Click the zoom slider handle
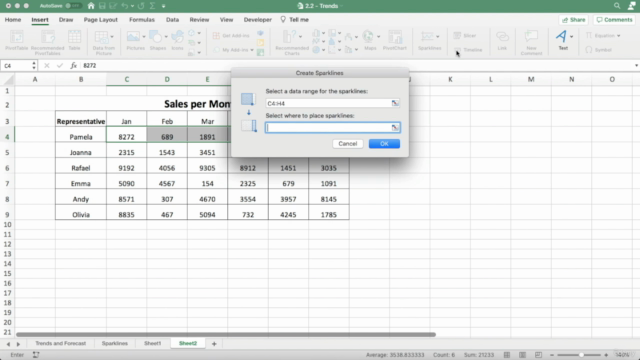This screenshot has width=640, height=360. tap(581, 355)
